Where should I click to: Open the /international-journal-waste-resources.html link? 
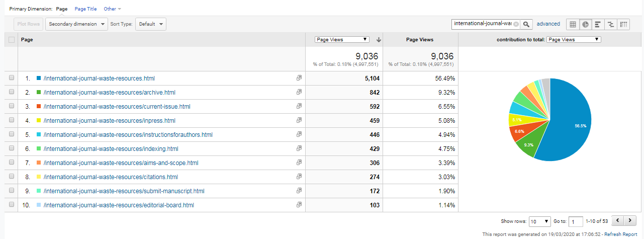[x=99, y=78]
